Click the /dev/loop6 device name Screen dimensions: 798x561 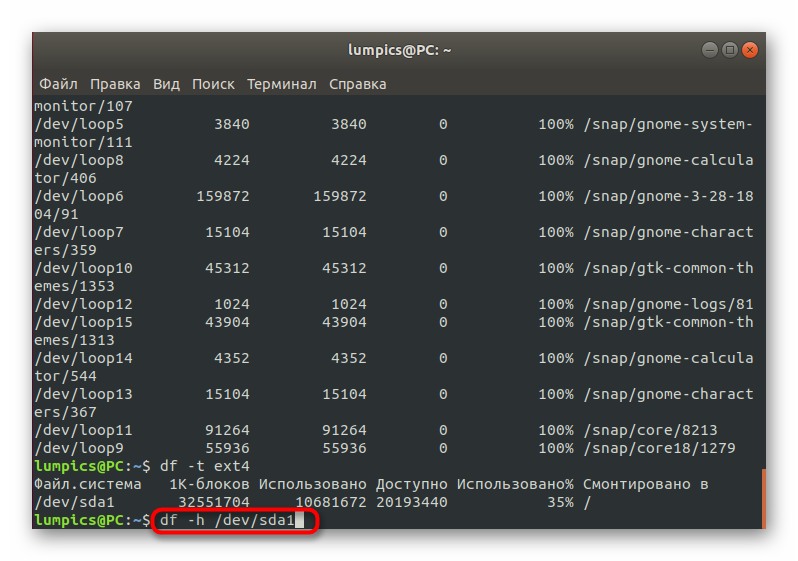coord(79,197)
